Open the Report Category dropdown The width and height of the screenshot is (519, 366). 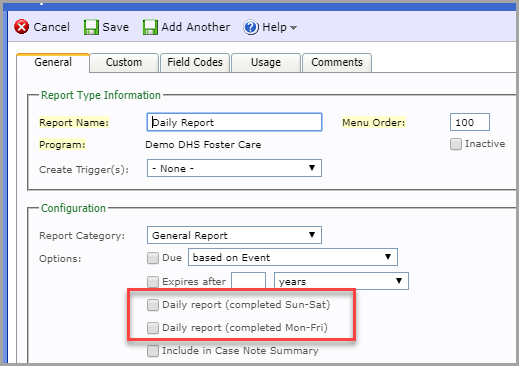234,235
